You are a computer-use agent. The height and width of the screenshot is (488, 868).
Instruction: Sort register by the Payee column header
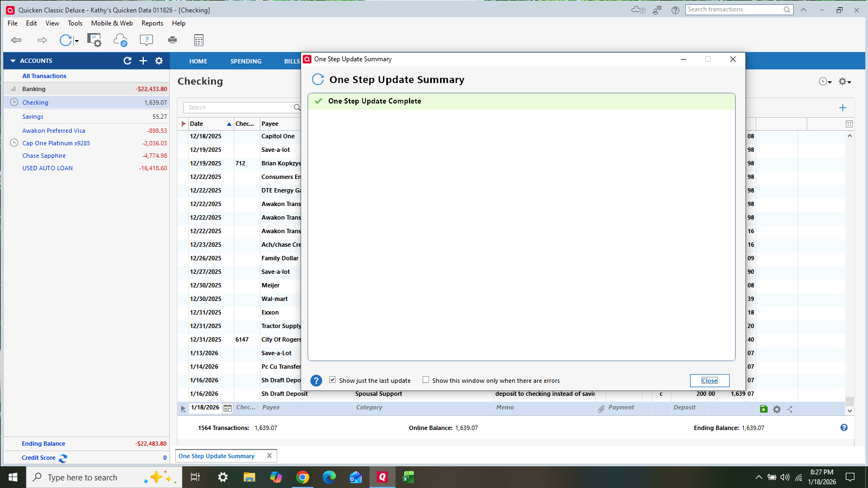tap(280, 124)
